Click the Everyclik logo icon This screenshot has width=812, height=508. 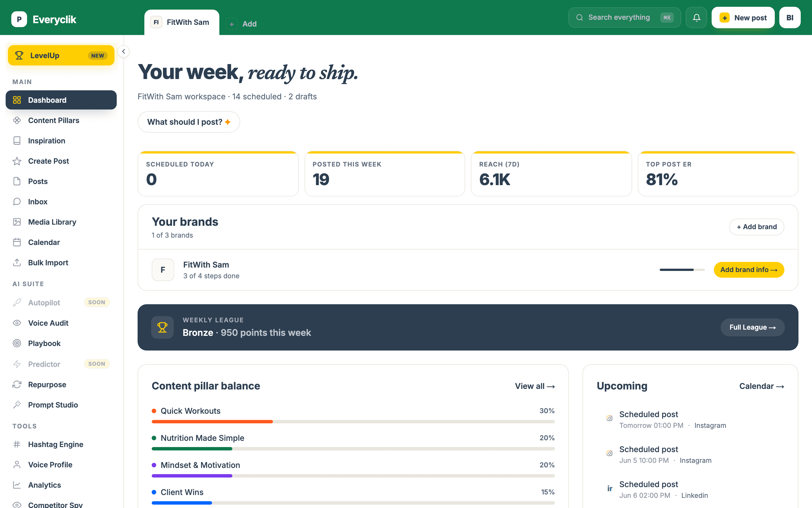click(x=19, y=19)
